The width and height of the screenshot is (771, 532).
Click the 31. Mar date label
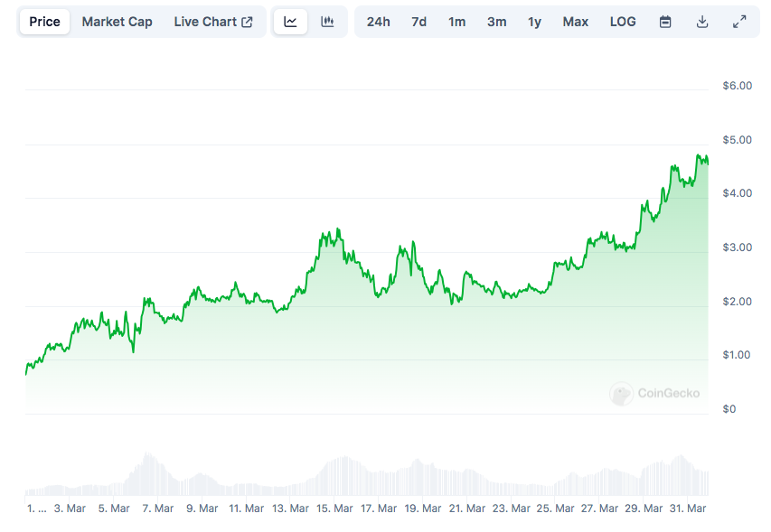click(688, 509)
